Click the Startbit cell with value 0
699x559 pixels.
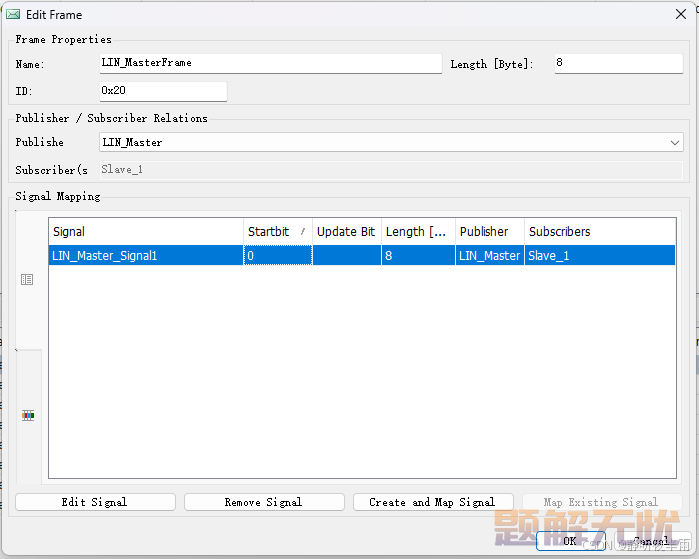pyautogui.click(x=278, y=255)
